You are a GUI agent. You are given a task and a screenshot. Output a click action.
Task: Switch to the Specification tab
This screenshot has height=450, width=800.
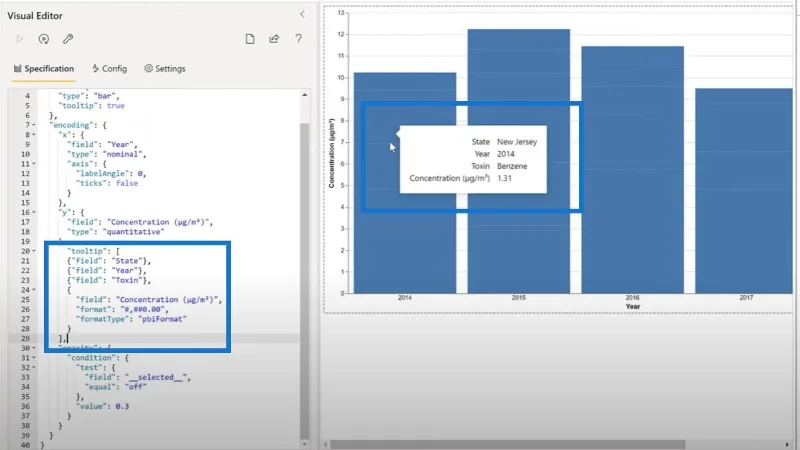pos(44,68)
